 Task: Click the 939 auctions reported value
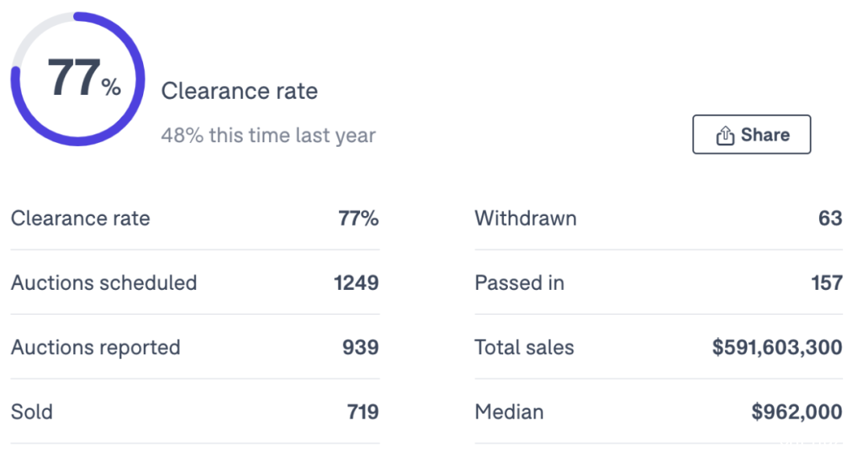(360, 348)
